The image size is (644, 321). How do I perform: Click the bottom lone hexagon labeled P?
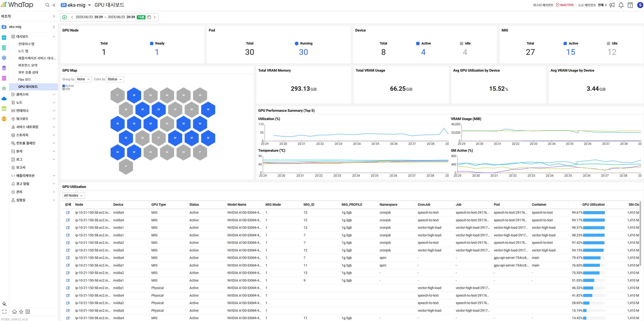(x=126, y=166)
